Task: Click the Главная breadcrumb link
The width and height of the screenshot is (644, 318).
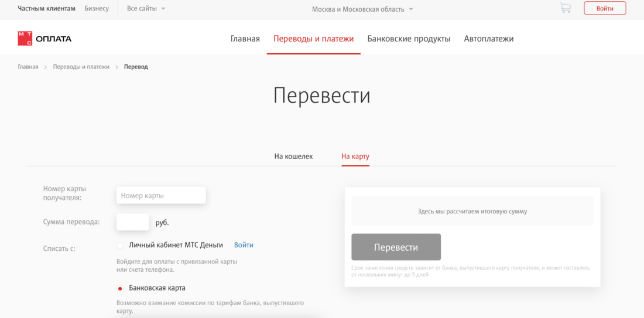Action: click(28, 67)
